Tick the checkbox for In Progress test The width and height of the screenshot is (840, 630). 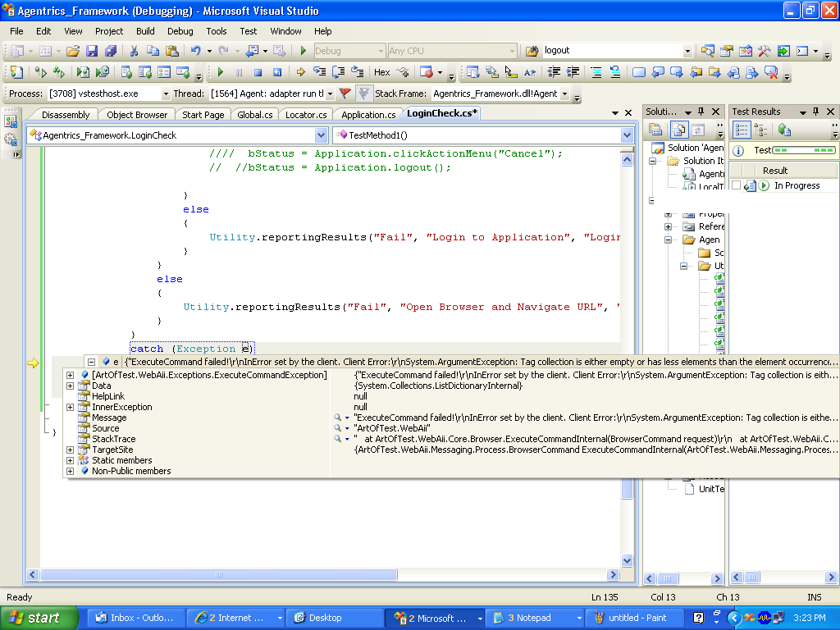point(736,185)
